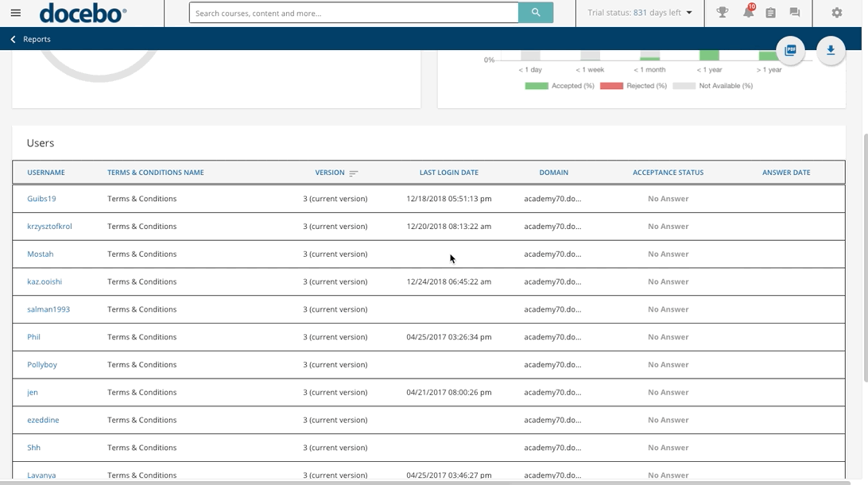Screen dimensions: 868x485
Task: Sort by the USERNAME column header
Action: 46,173
